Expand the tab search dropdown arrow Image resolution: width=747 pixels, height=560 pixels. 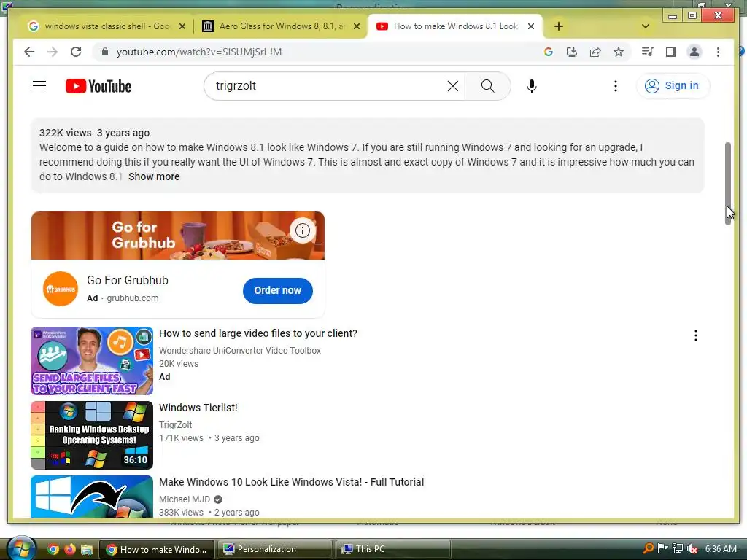point(646,26)
